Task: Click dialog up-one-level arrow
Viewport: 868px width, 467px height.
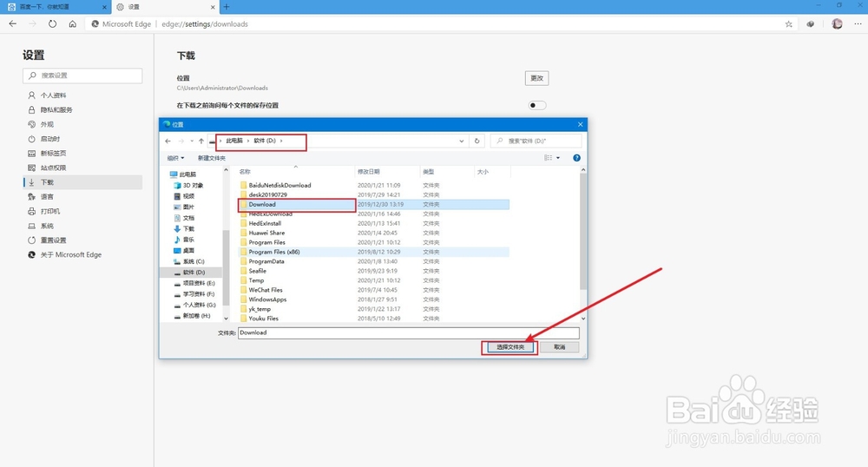Action: [x=201, y=141]
